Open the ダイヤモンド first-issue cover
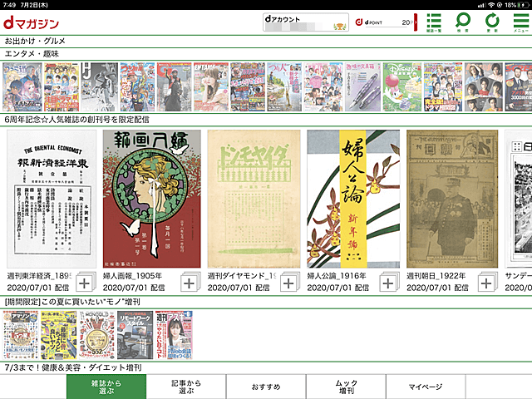This screenshot has width=532, height=399. click(x=254, y=199)
